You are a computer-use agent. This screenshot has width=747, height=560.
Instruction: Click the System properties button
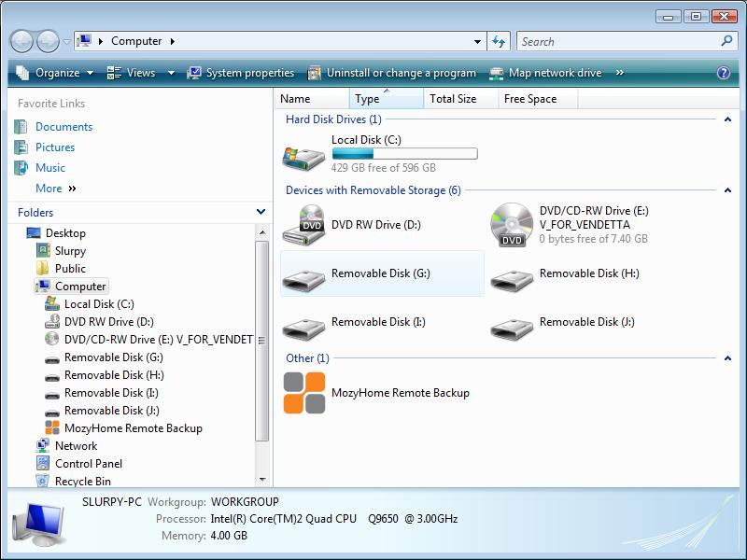[241, 73]
